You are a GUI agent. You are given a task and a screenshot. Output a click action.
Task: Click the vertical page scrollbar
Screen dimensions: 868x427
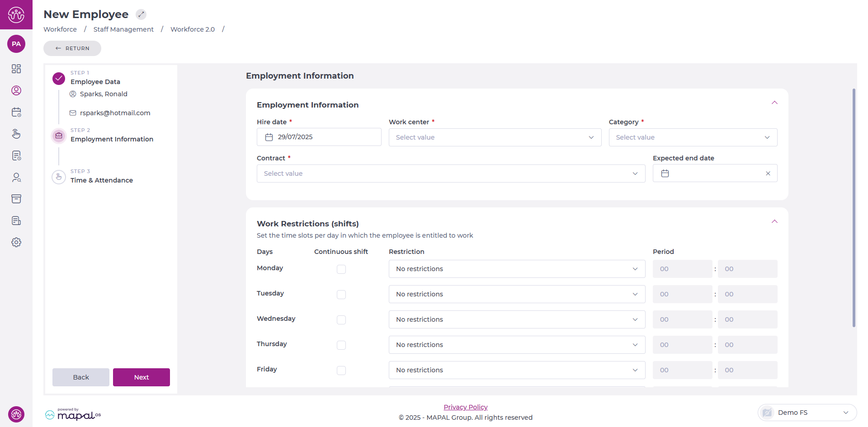pos(854,208)
